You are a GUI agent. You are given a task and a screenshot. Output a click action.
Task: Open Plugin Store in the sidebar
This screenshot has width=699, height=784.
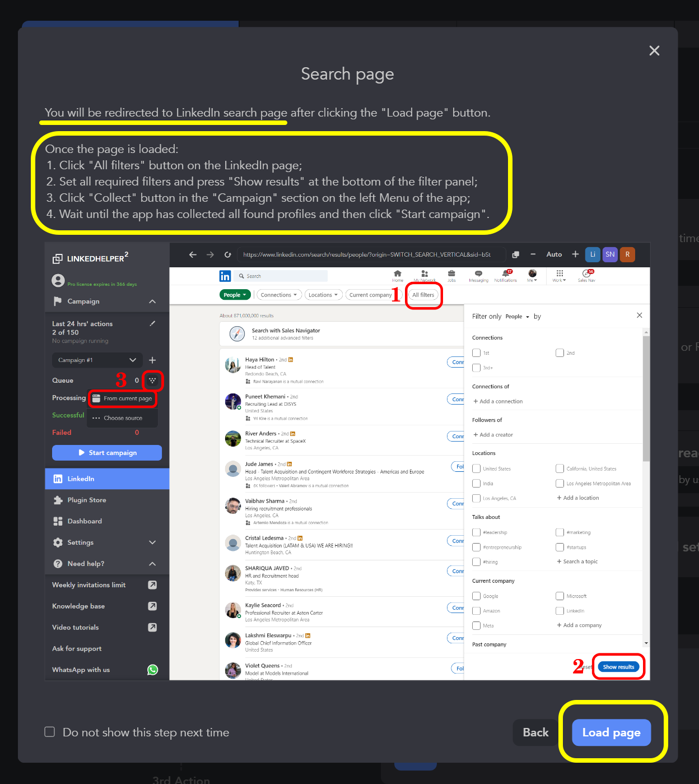pos(87,500)
